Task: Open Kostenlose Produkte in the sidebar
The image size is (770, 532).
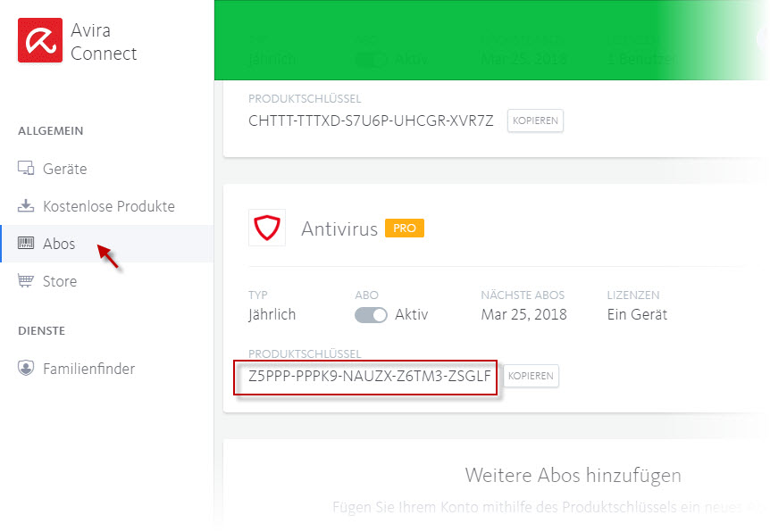Action: pyautogui.click(x=107, y=206)
